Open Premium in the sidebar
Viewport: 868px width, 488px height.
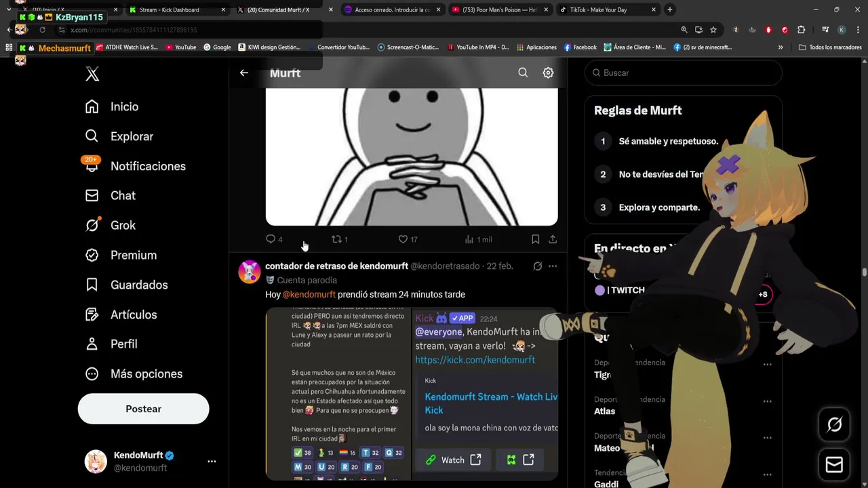click(x=121, y=255)
